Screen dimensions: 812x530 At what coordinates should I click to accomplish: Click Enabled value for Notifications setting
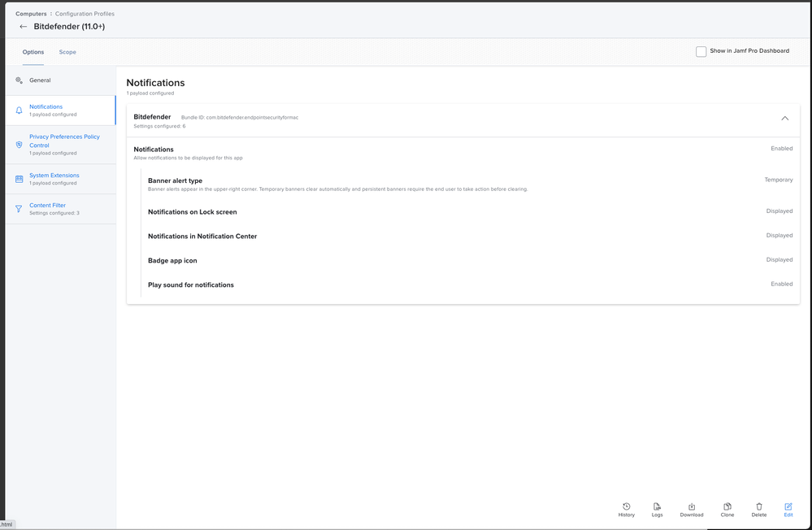coord(781,149)
